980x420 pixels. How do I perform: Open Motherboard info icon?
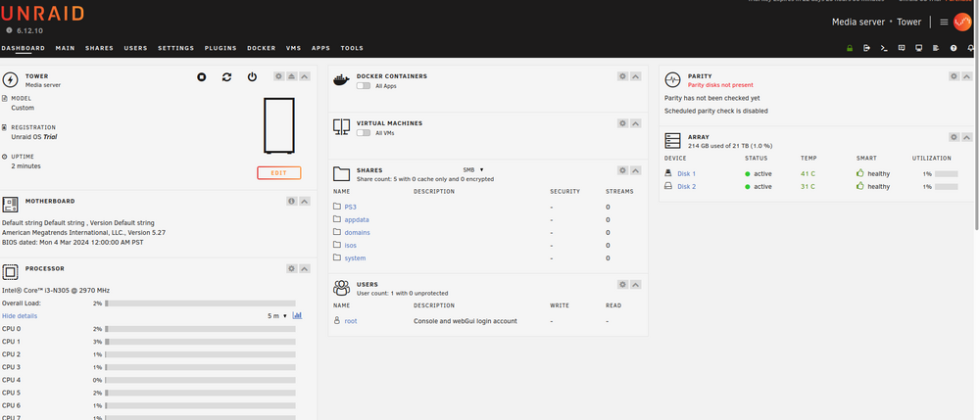tap(291, 201)
